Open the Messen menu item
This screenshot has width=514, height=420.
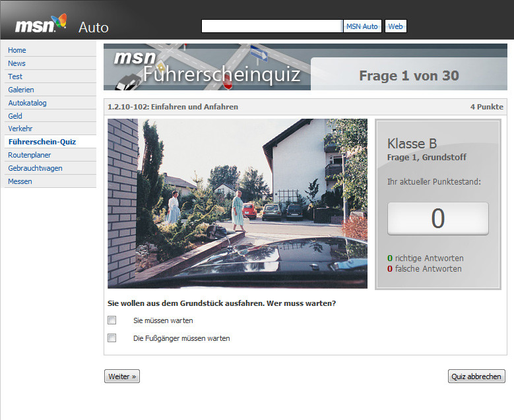(x=20, y=181)
